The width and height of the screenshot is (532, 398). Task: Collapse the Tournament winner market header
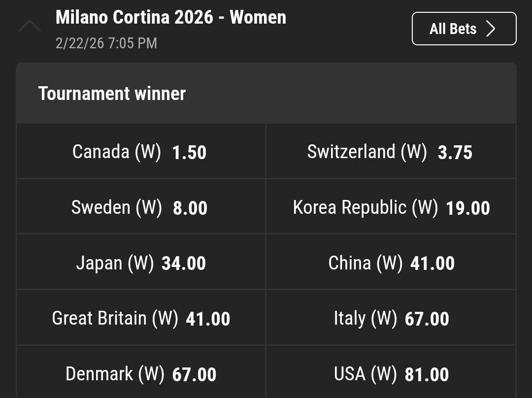pos(266,93)
